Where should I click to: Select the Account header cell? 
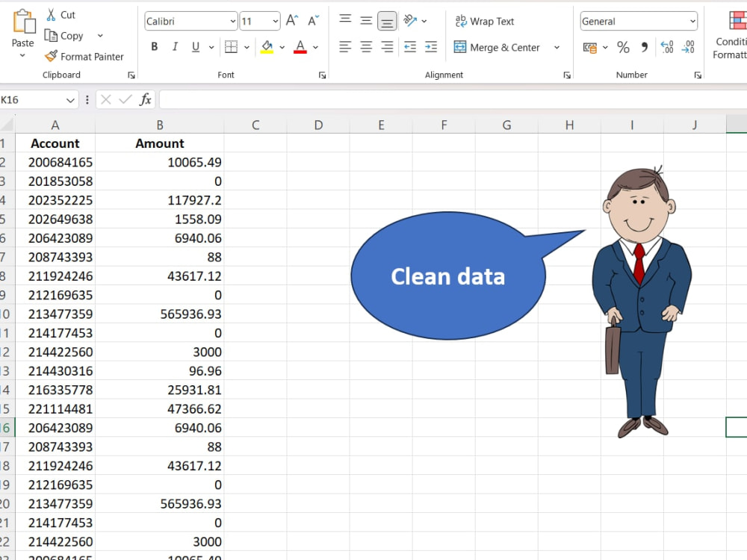pos(55,143)
